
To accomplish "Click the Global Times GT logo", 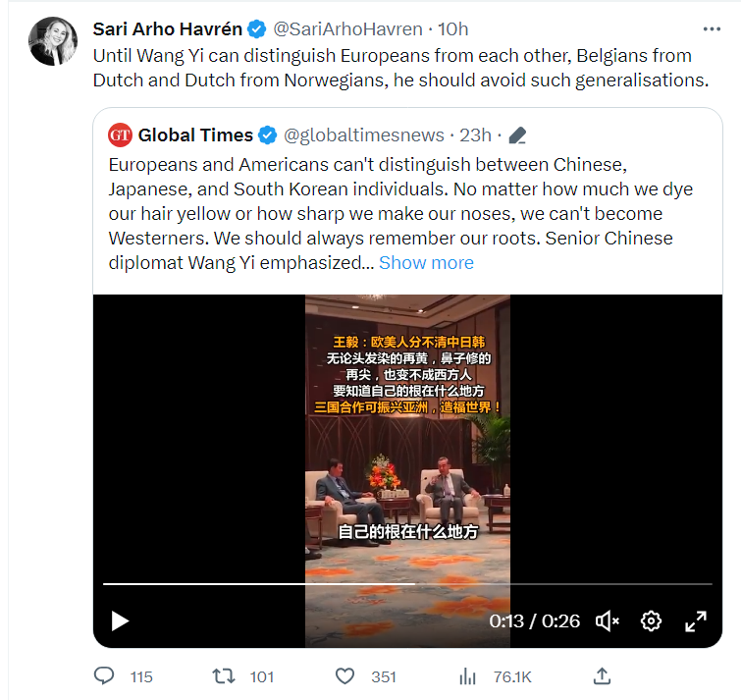I will pos(120,135).
